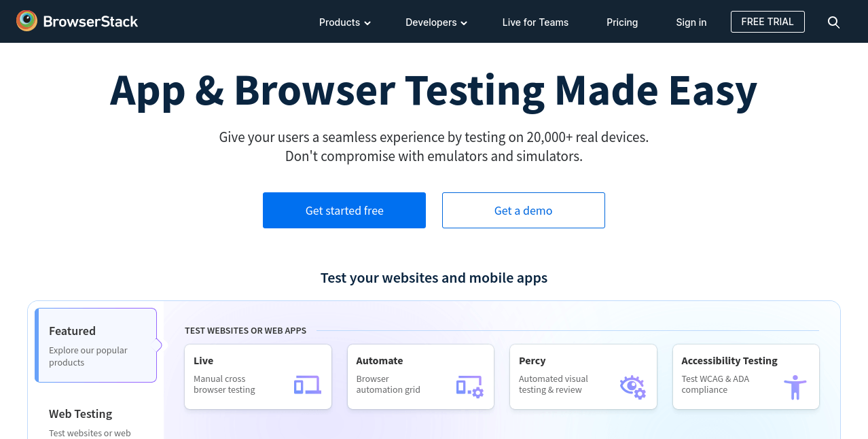Click Get a demo button
Screen dimensions: 868x439
524,211
